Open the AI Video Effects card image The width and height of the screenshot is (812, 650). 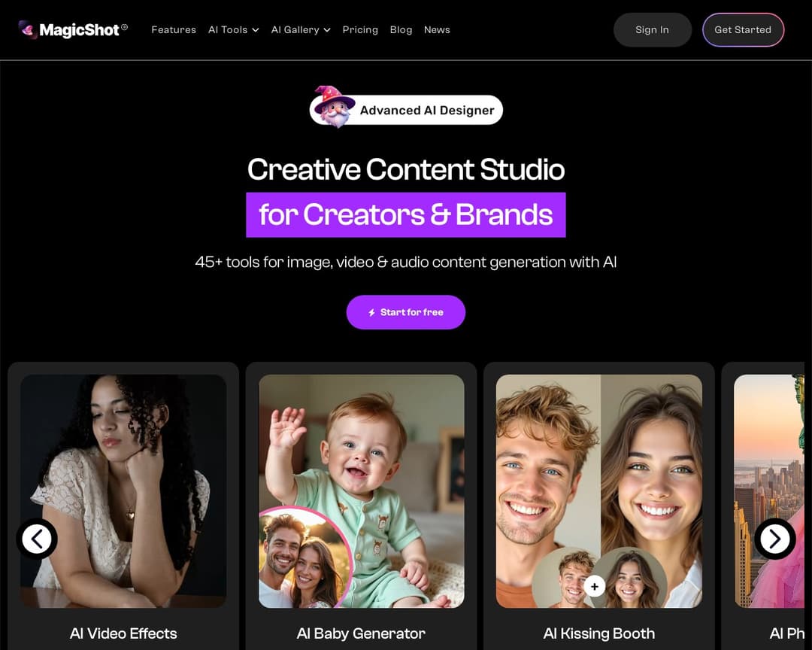pyautogui.click(x=123, y=491)
